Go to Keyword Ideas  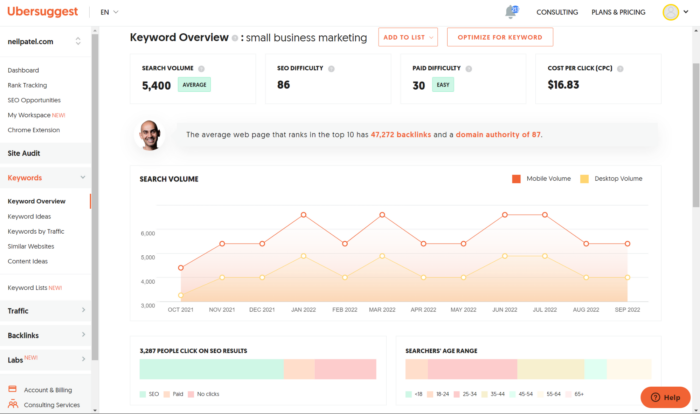29,217
